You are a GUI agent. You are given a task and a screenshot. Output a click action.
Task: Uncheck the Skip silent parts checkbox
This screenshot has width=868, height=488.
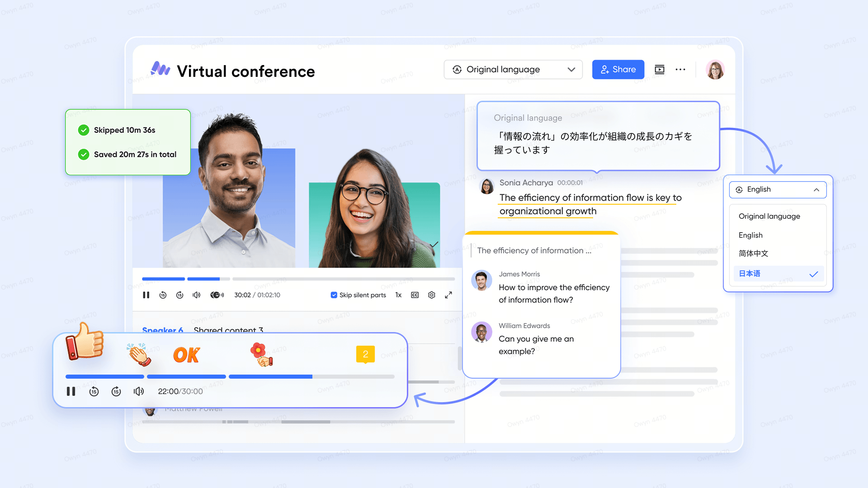pyautogui.click(x=334, y=295)
